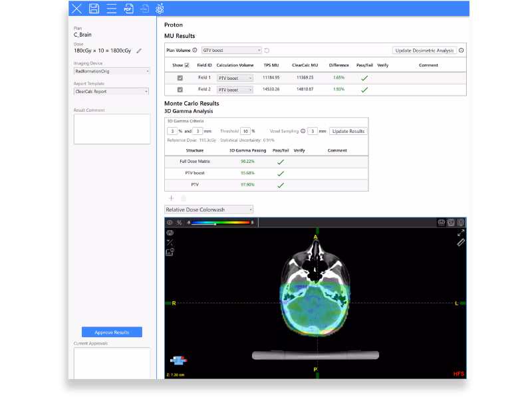Click the pencil icon to edit dose

pyautogui.click(x=139, y=51)
